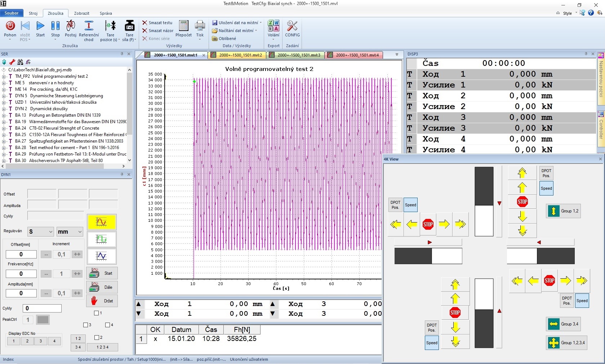Select the triangle waveform icon

(102, 256)
